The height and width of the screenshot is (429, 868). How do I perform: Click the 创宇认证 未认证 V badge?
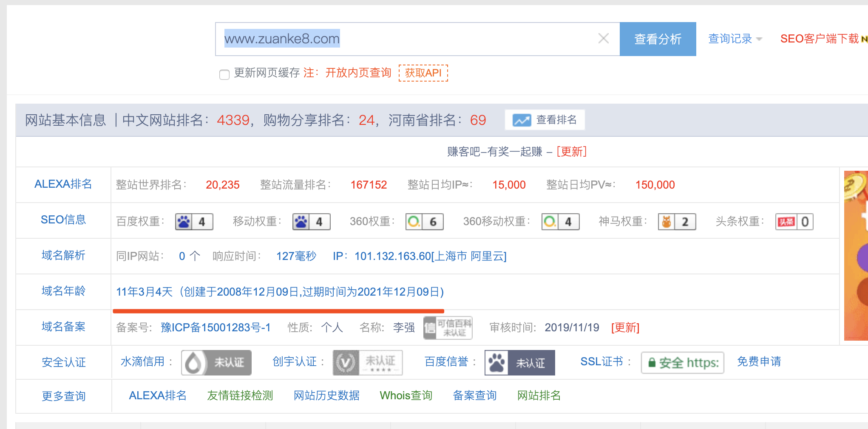tap(367, 362)
